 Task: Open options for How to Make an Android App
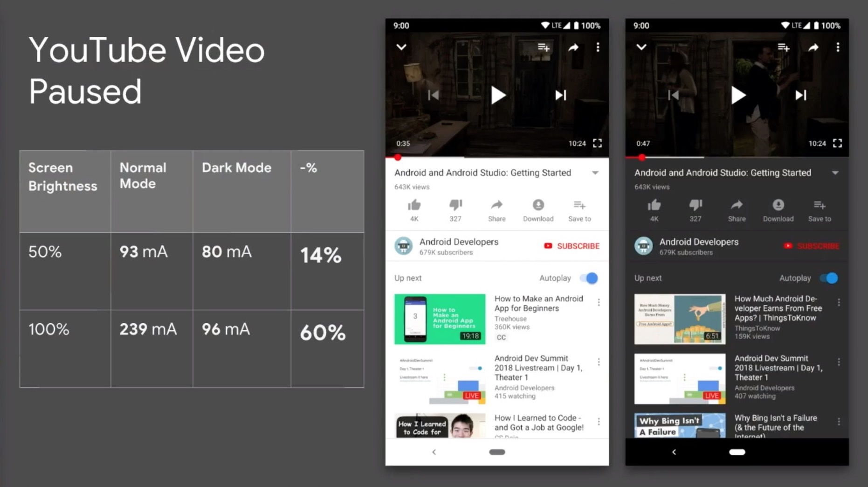(599, 302)
